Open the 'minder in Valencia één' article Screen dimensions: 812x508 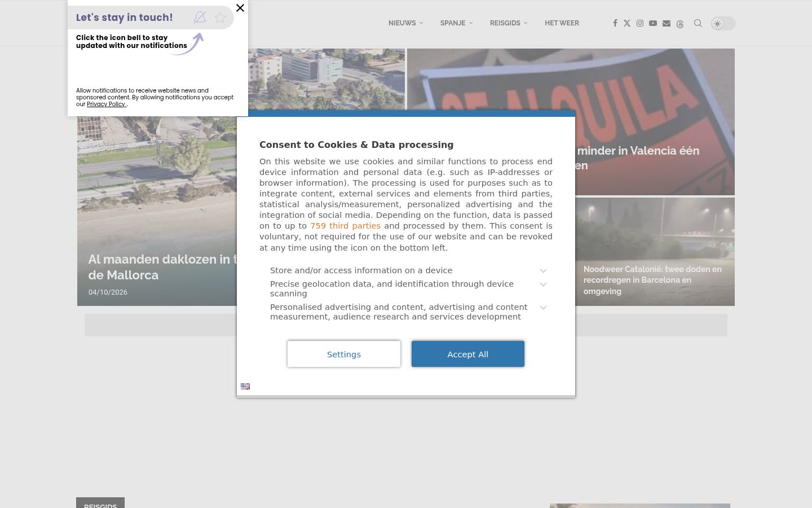point(638,158)
